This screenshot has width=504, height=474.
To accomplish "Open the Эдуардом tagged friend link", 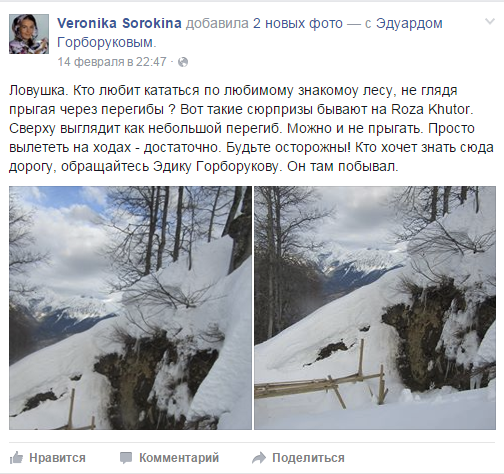I will [x=409, y=24].
